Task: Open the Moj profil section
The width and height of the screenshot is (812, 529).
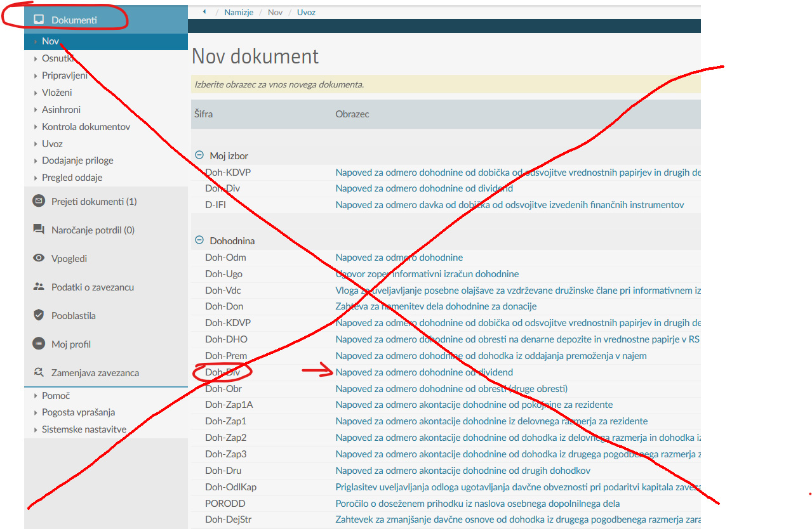Action: pyautogui.click(x=71, y=344)
